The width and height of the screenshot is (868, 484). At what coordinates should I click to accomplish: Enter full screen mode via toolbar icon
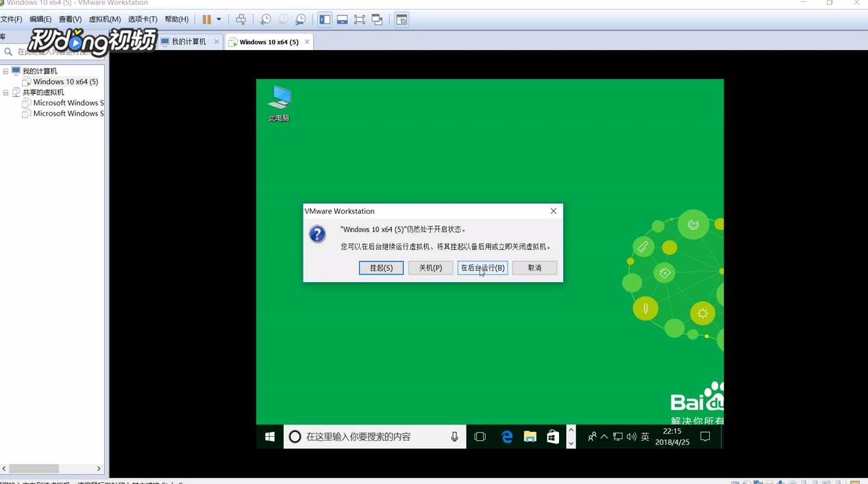coord(360,19)
